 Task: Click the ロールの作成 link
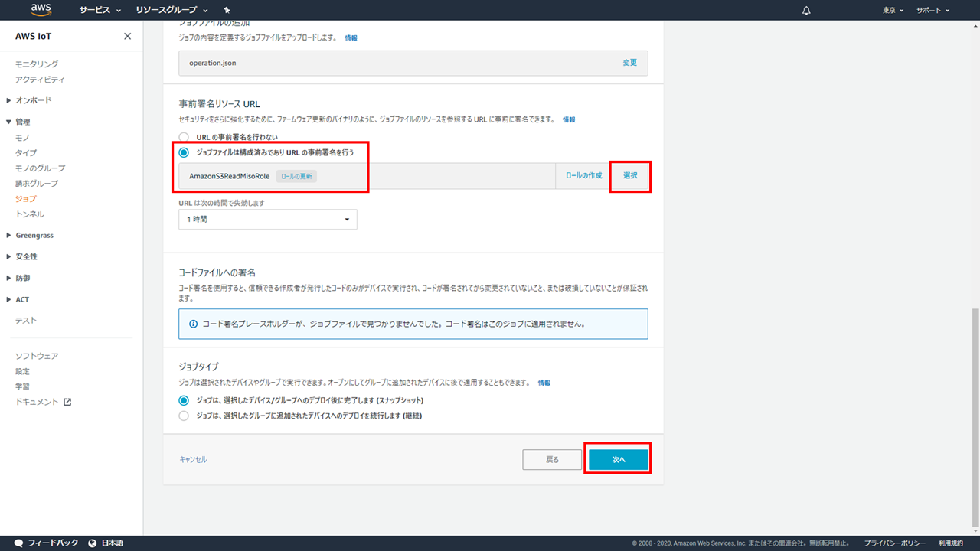(583, 176)
